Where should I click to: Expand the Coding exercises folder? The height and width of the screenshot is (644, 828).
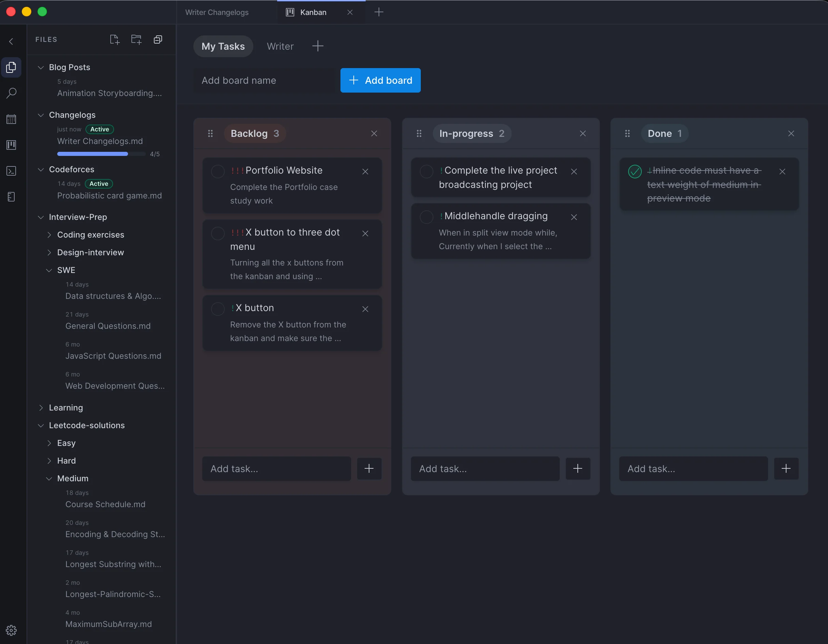(x=49, y=235)
